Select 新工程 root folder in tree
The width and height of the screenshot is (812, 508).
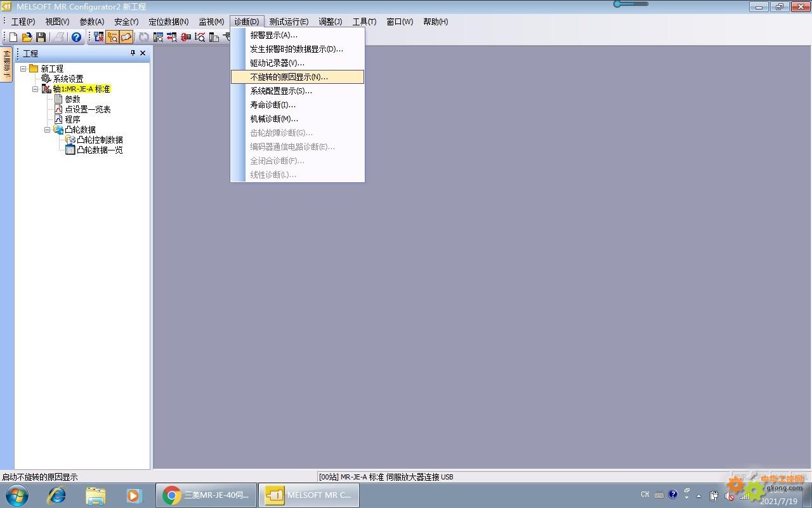[x=52, y=69]
